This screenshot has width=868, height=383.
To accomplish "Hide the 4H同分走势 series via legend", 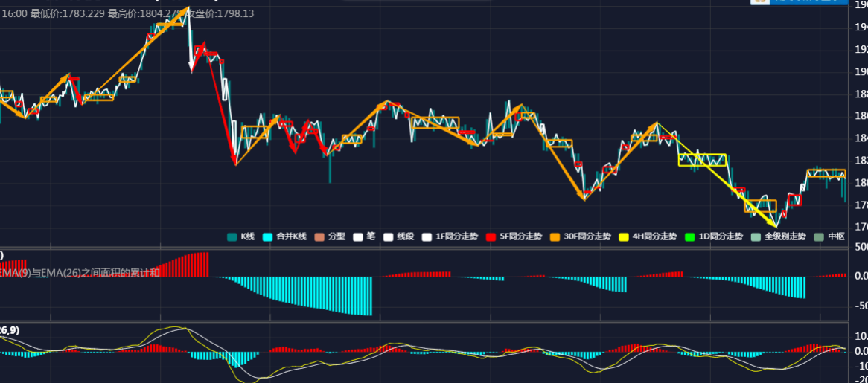I will point(648,236).
